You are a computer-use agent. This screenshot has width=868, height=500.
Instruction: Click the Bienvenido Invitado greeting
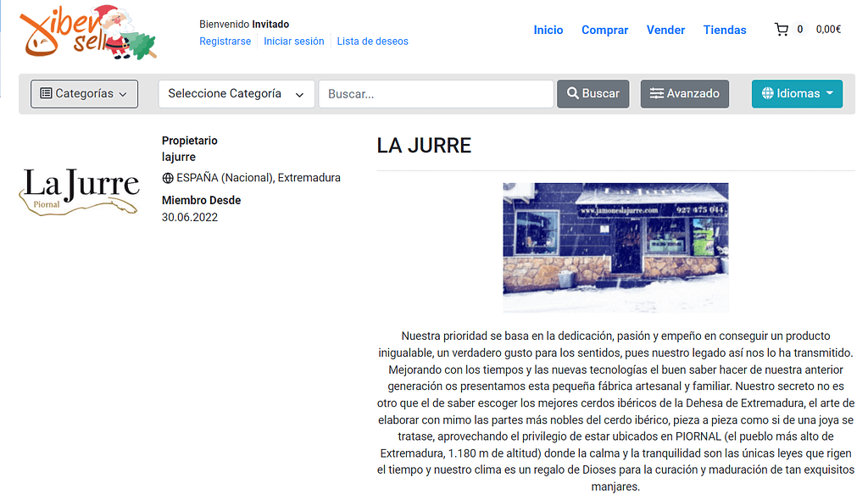point(244,25)
